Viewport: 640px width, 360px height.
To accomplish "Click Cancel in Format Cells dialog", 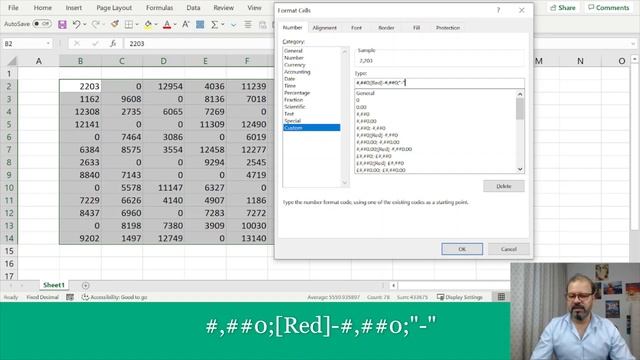I will (509, 249).
